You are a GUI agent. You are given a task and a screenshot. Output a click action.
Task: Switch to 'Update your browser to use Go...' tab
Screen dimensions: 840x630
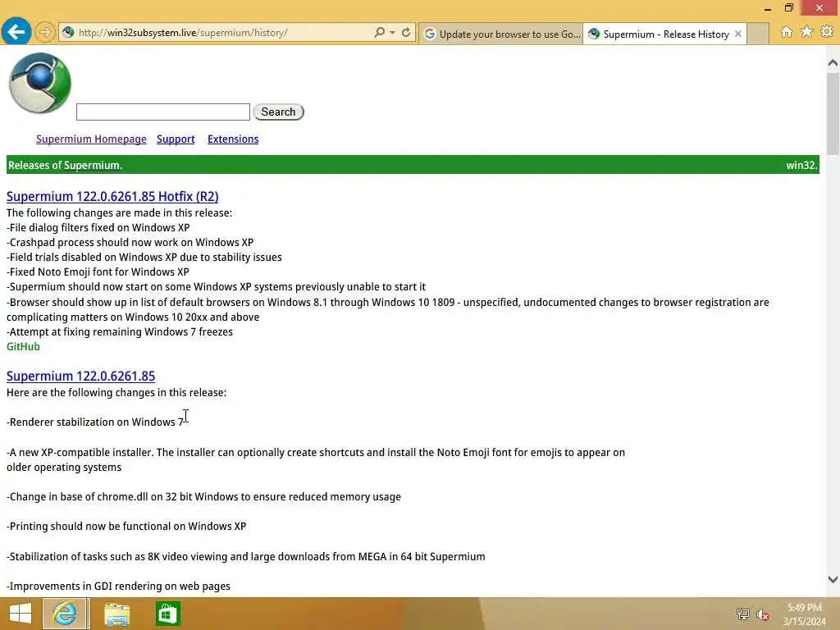click(501, 34)
